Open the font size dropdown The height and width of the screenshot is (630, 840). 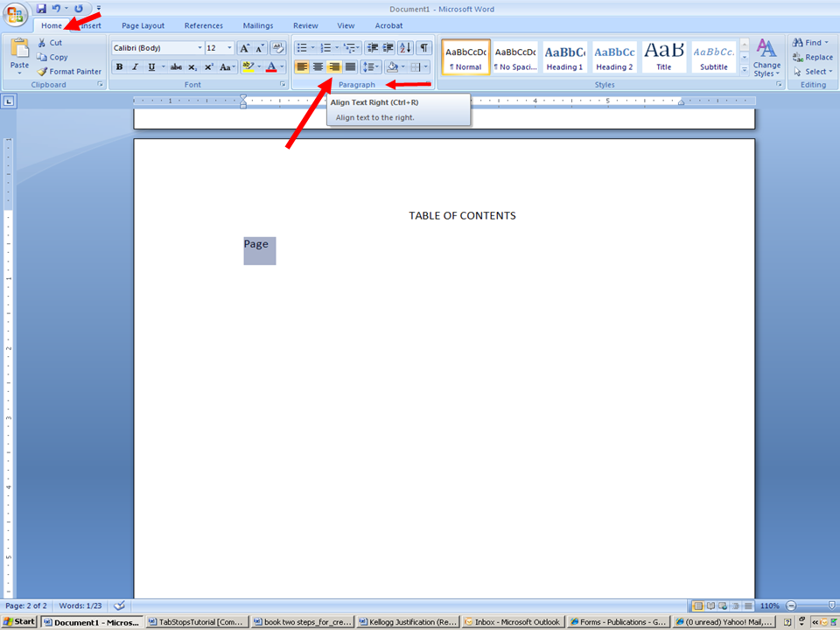pyautogui.click(x=229, y=47)
